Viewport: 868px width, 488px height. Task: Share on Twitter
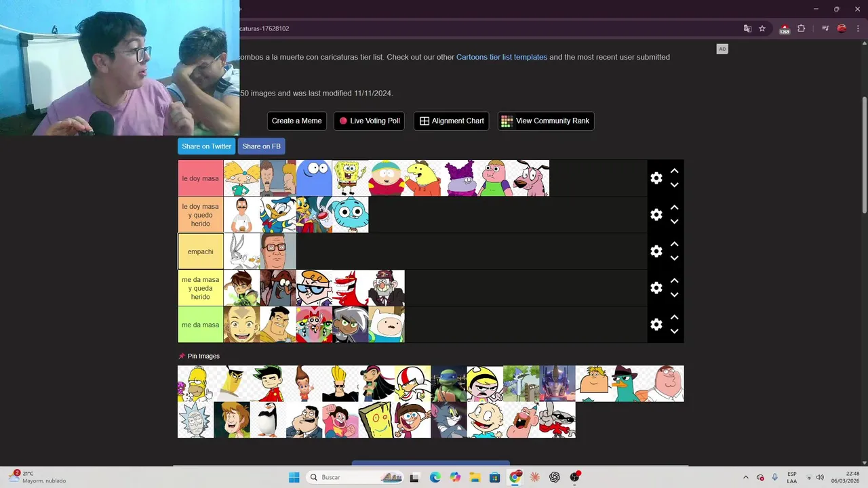pos(207,146)
